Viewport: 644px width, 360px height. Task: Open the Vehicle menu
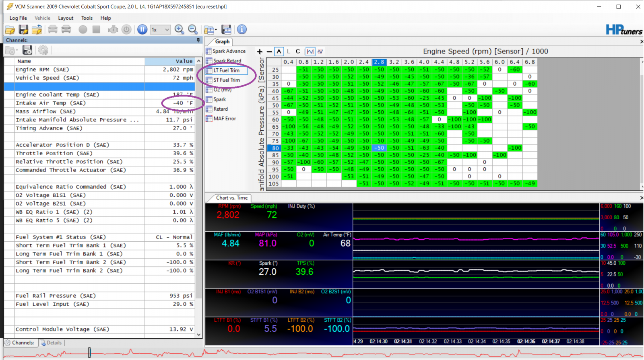pyautogui.click(x=42, y=18)
